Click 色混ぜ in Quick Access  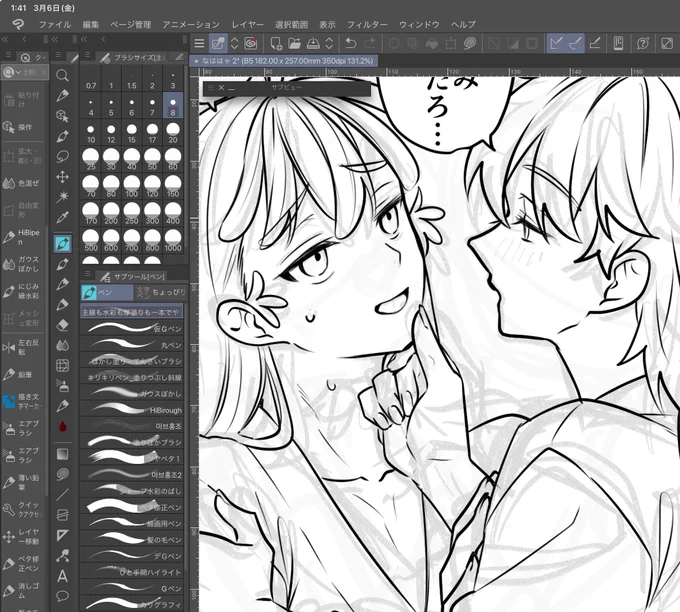23,183
